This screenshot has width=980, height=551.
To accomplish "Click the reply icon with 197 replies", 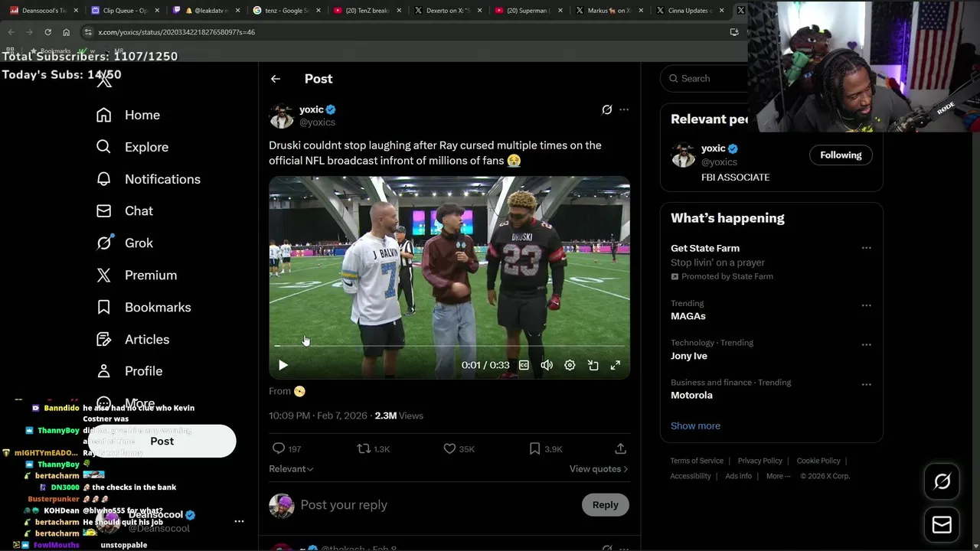I will tap(279, 448).
